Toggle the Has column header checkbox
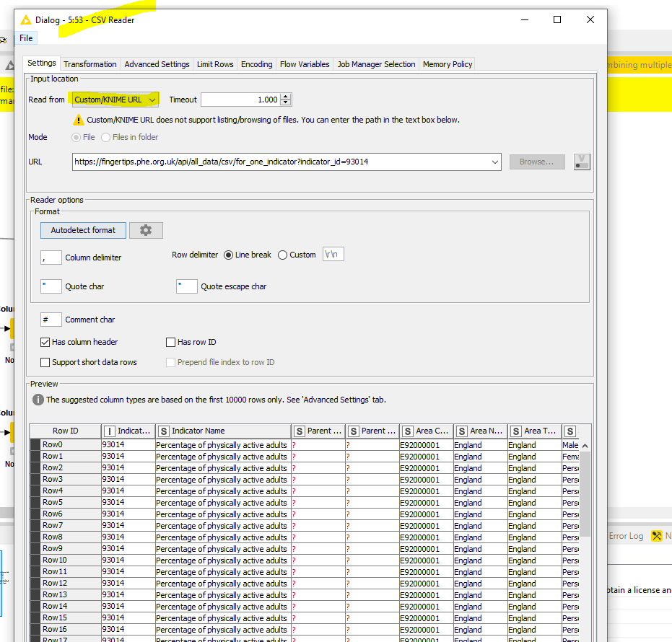Screen dimensions: 672x642 46,342
